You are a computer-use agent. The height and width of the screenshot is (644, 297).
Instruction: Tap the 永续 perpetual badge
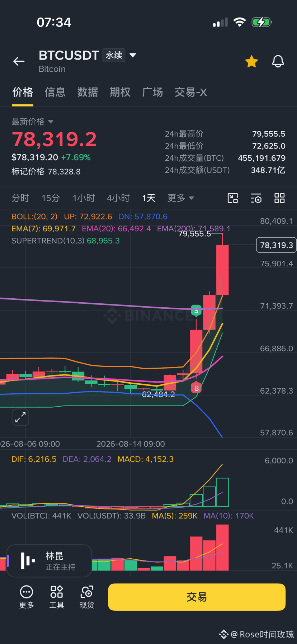[114, 55]
